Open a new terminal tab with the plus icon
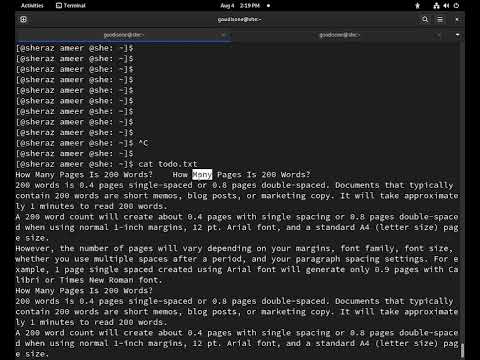This screenshot has height=360, width=480. coord(23,19)
